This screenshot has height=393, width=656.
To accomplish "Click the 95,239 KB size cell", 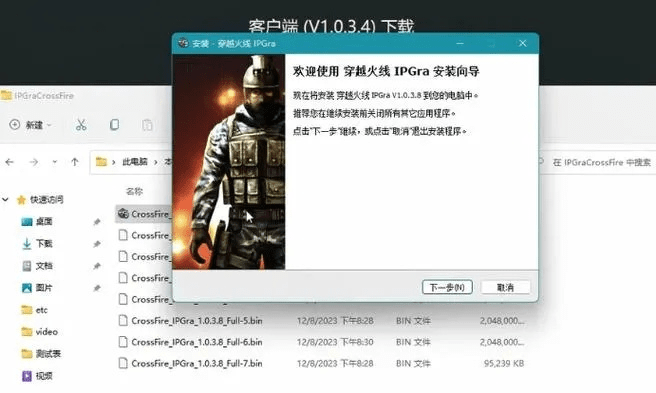I will point(504,364).
